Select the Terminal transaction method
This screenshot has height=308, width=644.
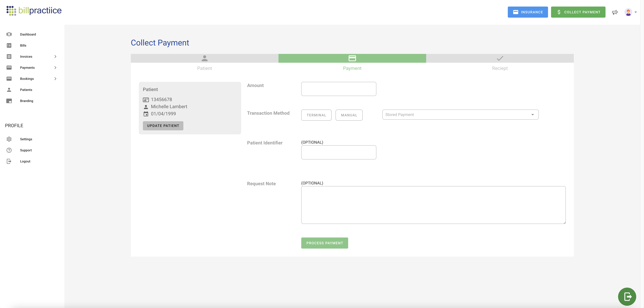(316, 115)
